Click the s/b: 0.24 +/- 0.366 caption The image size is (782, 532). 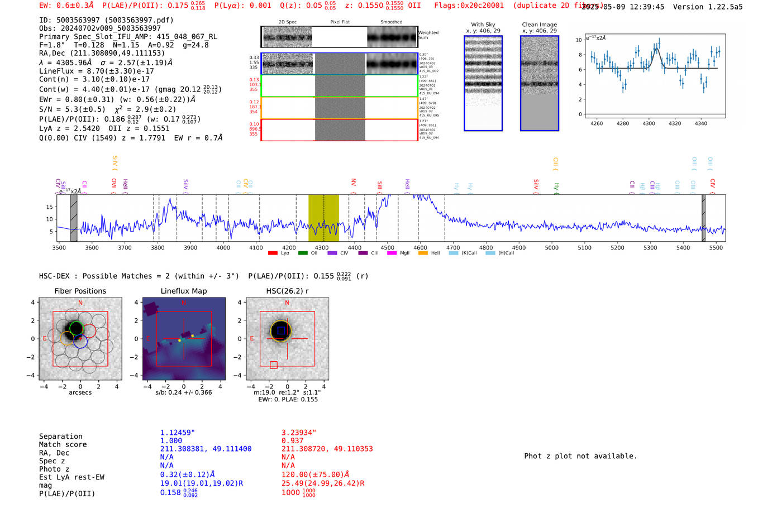point(184,392)
